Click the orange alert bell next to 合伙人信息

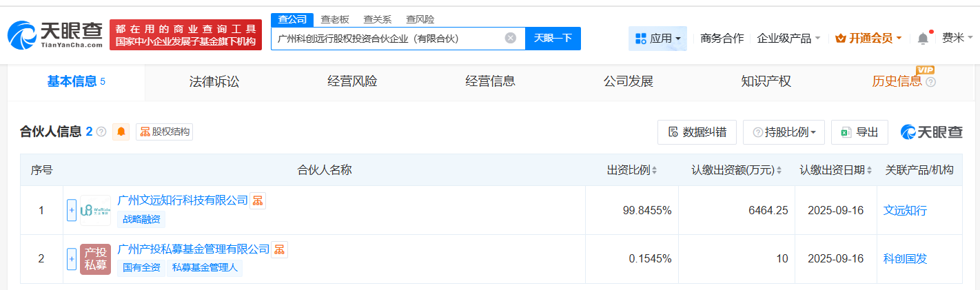click(x=122, y=132)
